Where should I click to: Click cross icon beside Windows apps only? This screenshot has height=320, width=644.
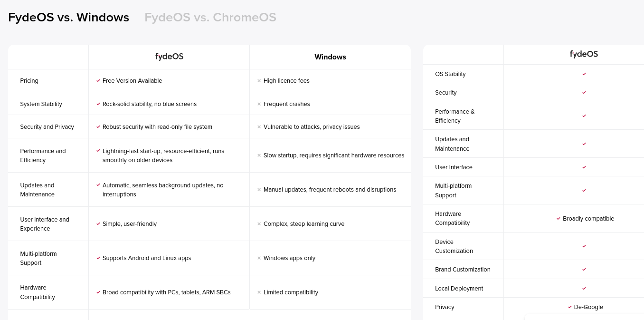click(259, 258)
